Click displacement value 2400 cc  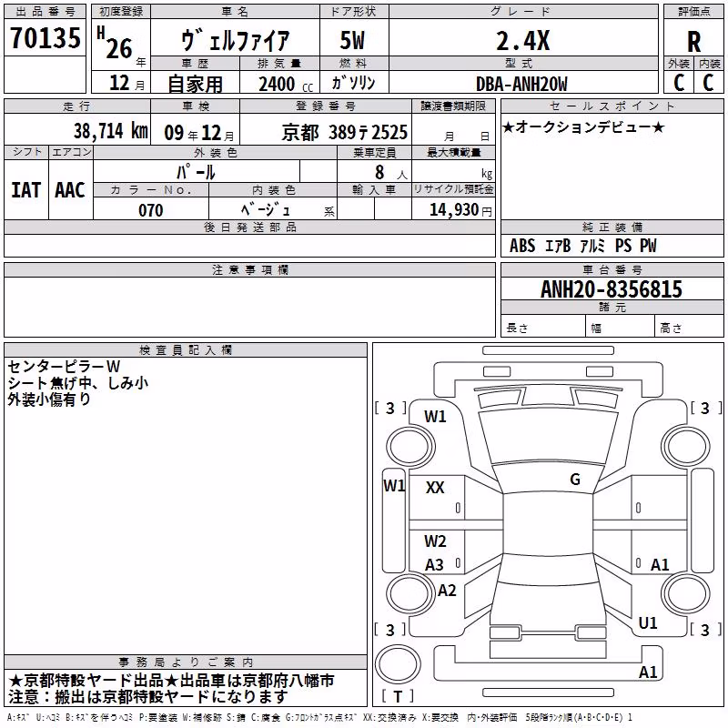286,84
